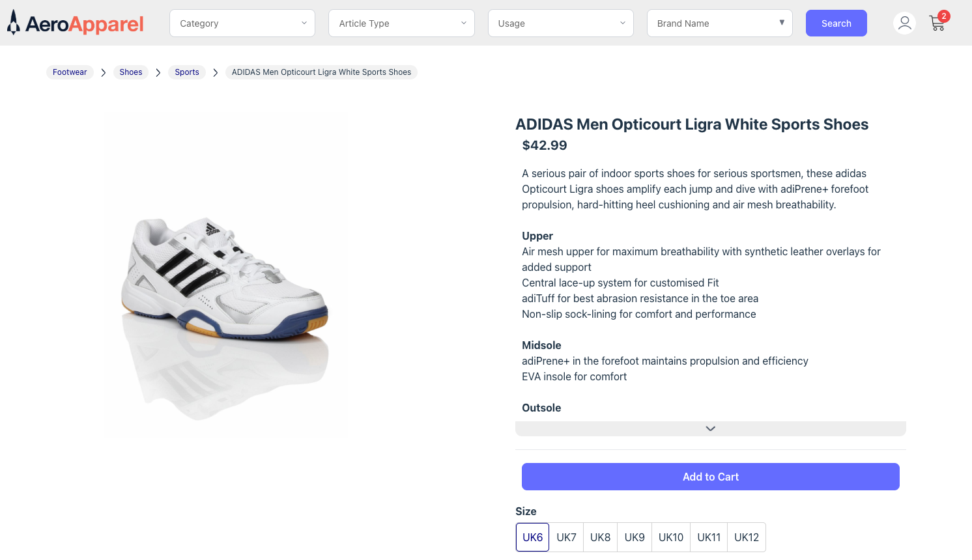Click the product name breadcrumb entry
The image size is (972, 560).
(321, 72)
